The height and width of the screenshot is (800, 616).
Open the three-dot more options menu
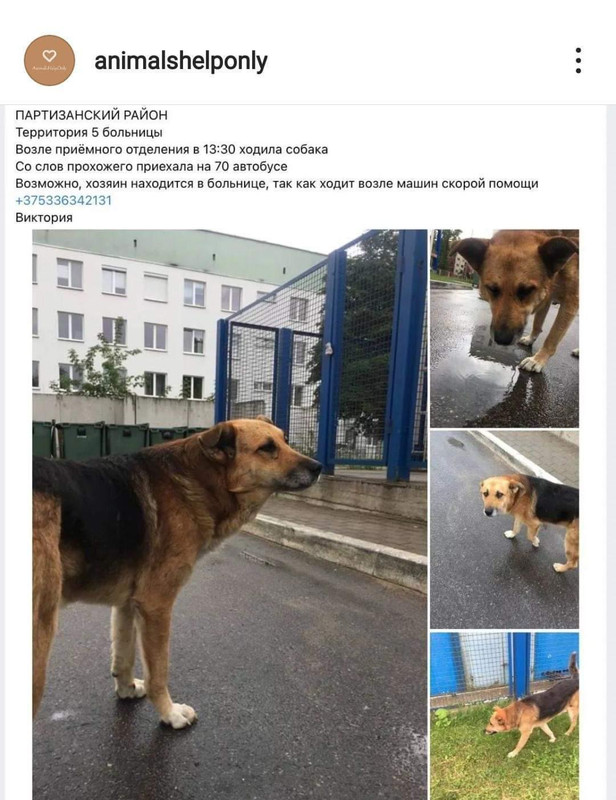pyautogui.click(x=578, y=61)
